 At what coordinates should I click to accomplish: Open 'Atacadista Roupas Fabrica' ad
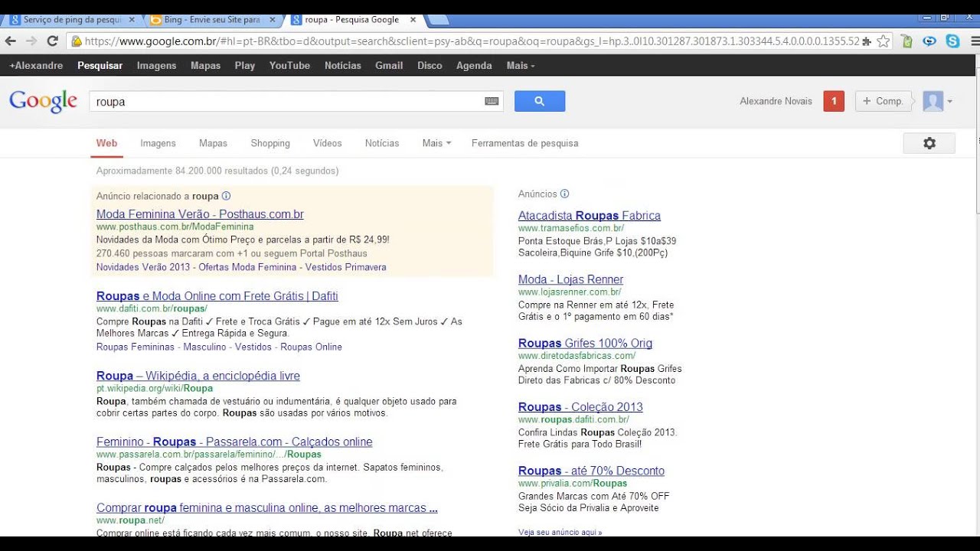(x=590, y=216)
